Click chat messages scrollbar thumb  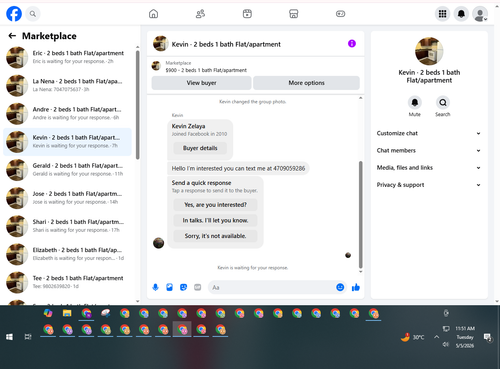(360, 215)
